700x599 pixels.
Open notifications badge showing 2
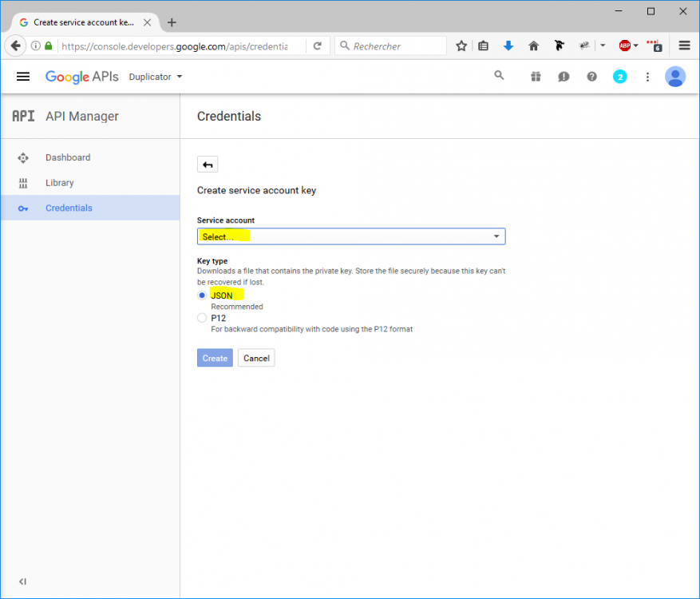(x=619, y=77)
